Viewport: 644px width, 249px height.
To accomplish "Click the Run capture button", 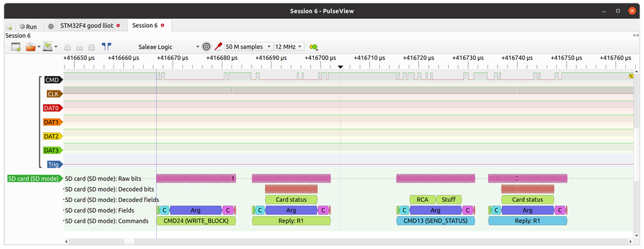I will point(28,26).
